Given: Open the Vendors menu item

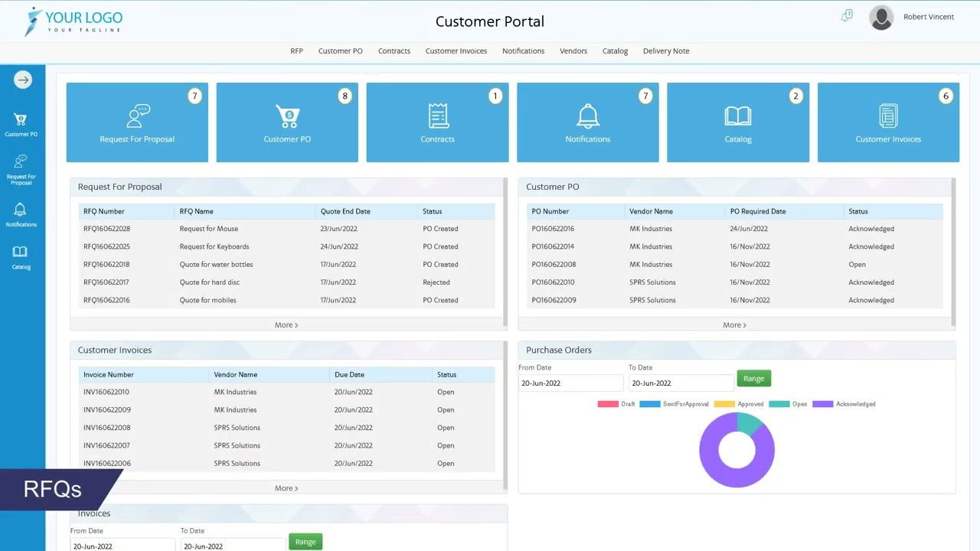Looking at the screenshot, I should [x=573, y=51].
